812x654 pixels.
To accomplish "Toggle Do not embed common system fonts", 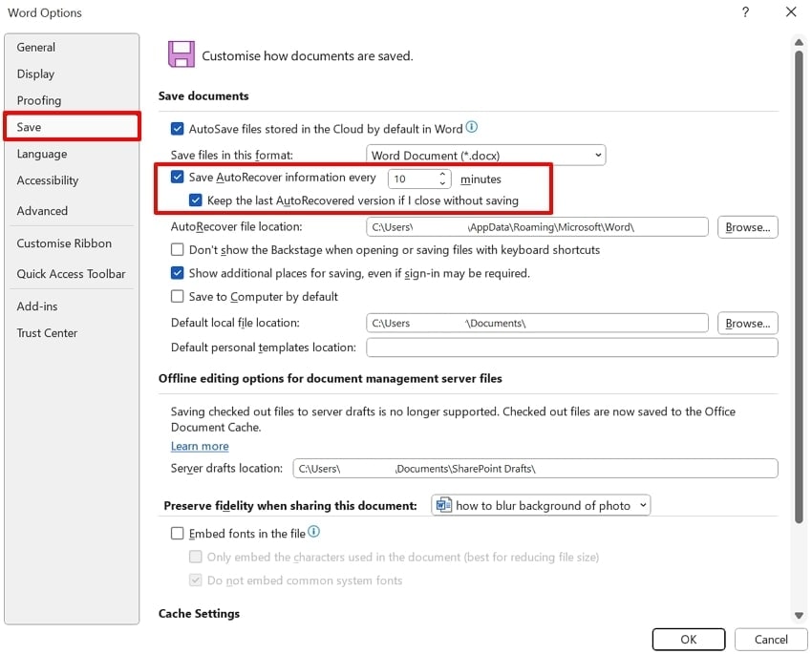I will [x=195, y=580].
